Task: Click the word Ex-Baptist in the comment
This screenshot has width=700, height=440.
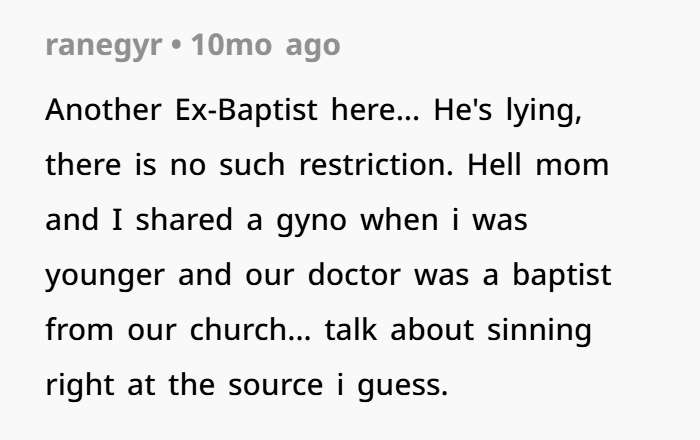Action: pos(246,110)
